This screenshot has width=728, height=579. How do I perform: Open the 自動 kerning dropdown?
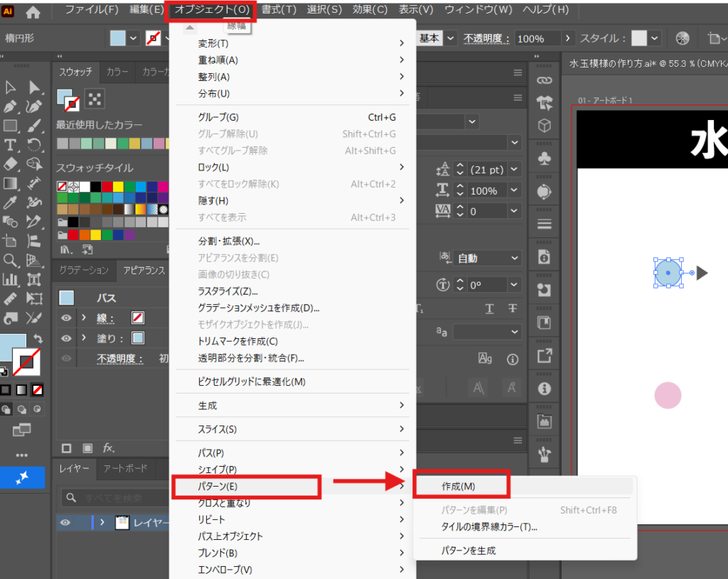488,259
